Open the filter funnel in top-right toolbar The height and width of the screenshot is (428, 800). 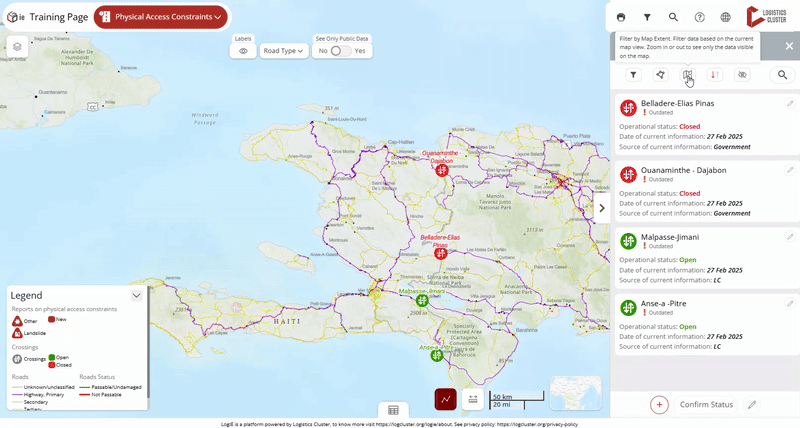[647, 17]
